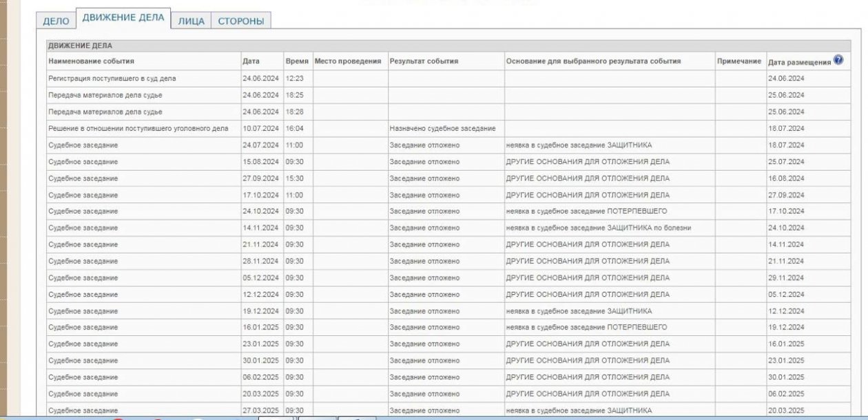Image resolution: width=868 pixels, height=420 pixels.
Task: Click the 16.01.2025 hearing date cell
Action: click(260, 327)
